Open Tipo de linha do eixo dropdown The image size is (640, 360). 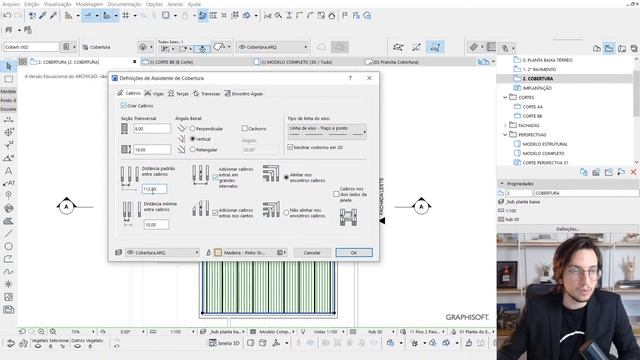point(327,132)
